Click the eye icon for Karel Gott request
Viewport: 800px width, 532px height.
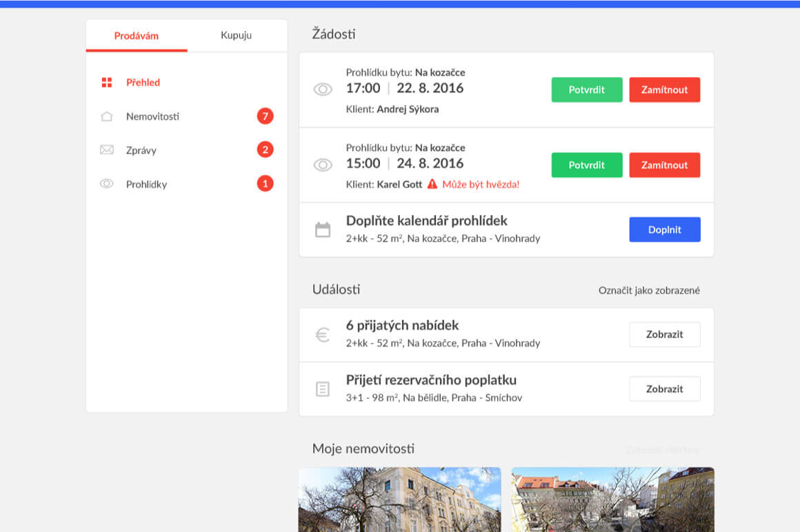[x=323, y=165]
